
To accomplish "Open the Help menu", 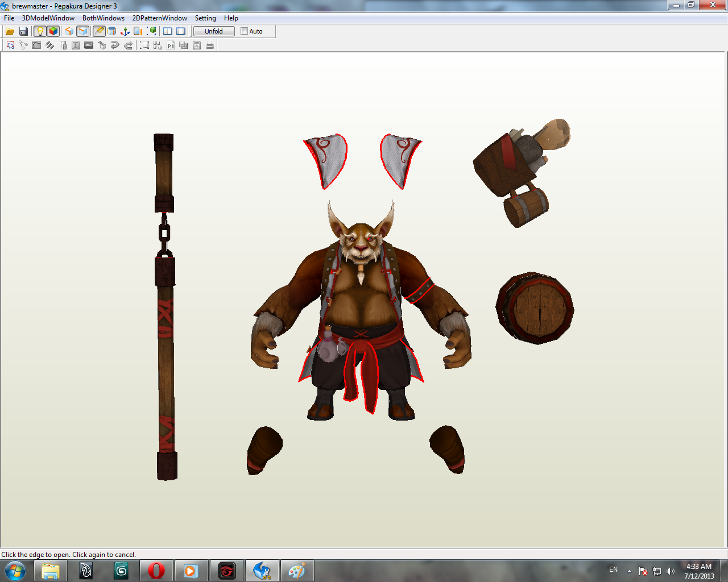I will (231, 18).
